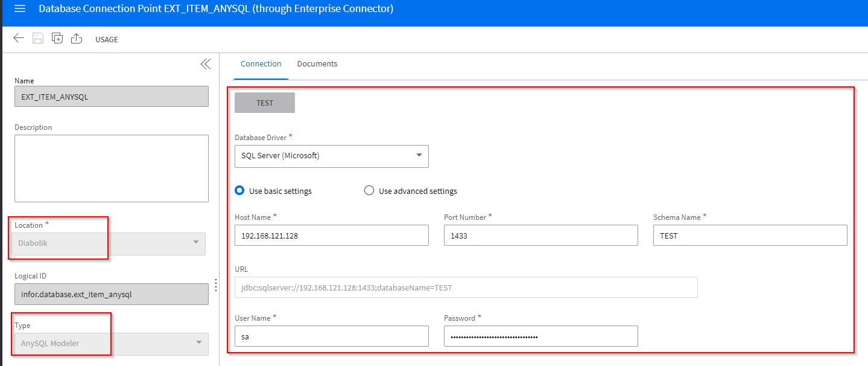Click the export icon in toolbar
The width and height of the screenshot is (868, 366).
coord(77,39)
